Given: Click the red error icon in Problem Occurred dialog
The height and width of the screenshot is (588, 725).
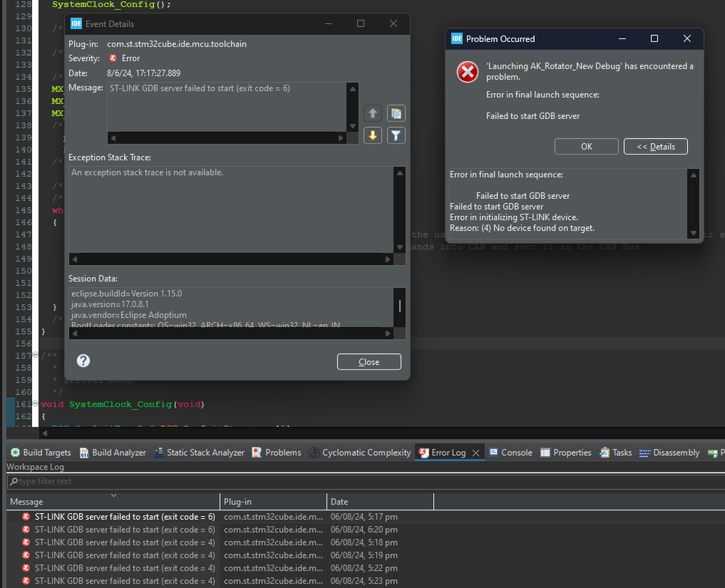Looking at the screenshot, I should pyautogui.click(x=467, y=72).
